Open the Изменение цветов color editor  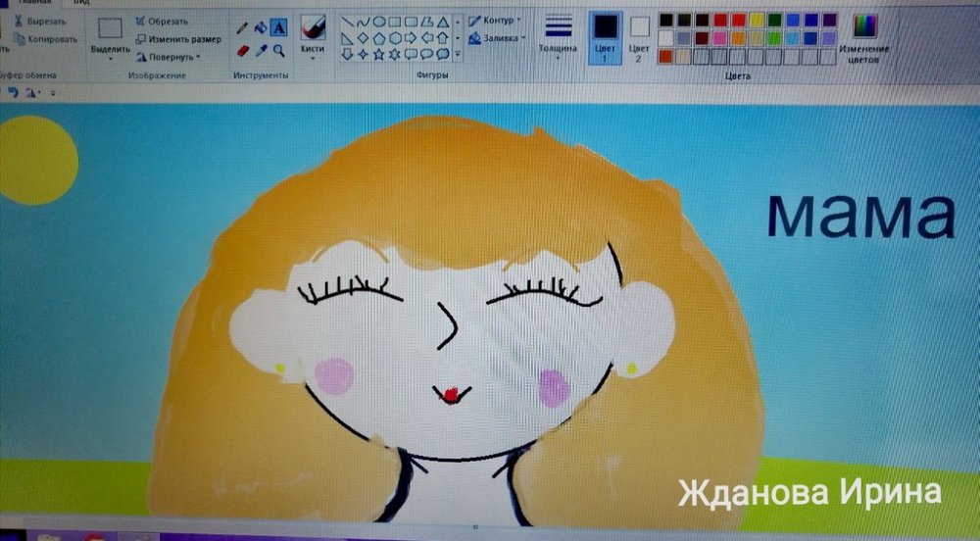coord(864,38)
